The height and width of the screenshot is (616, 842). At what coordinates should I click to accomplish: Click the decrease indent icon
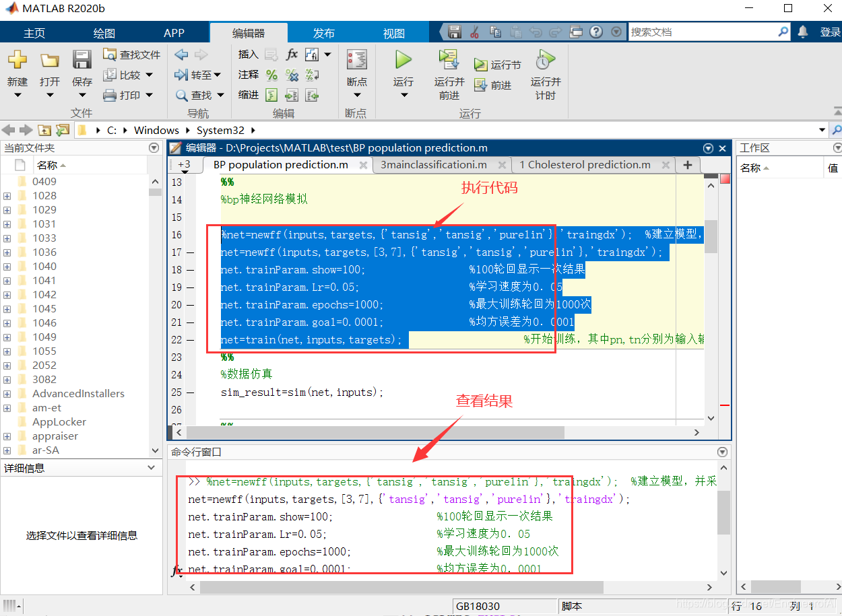pos(312,95)
